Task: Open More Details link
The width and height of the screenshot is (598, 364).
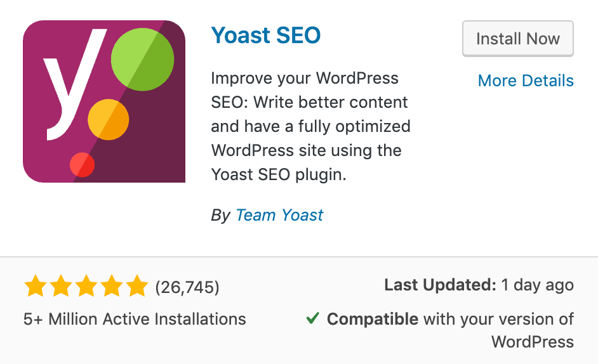Action: click(x=526, y=81)
